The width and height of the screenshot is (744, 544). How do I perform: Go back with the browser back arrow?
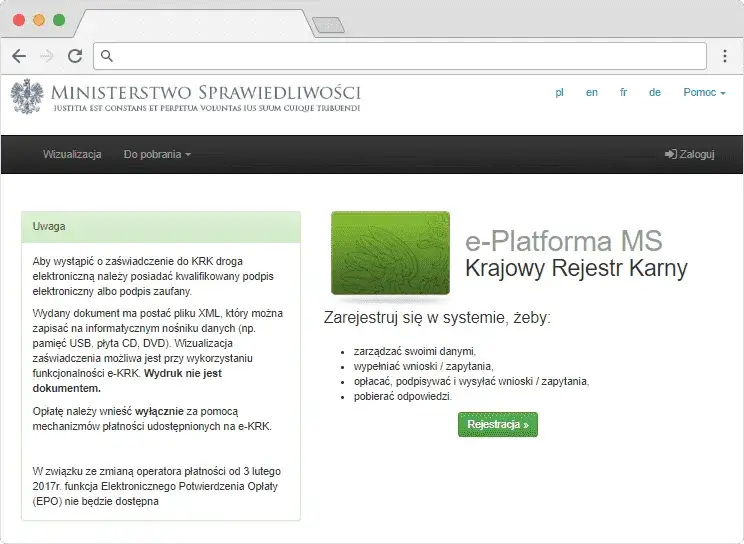(19, 56)
